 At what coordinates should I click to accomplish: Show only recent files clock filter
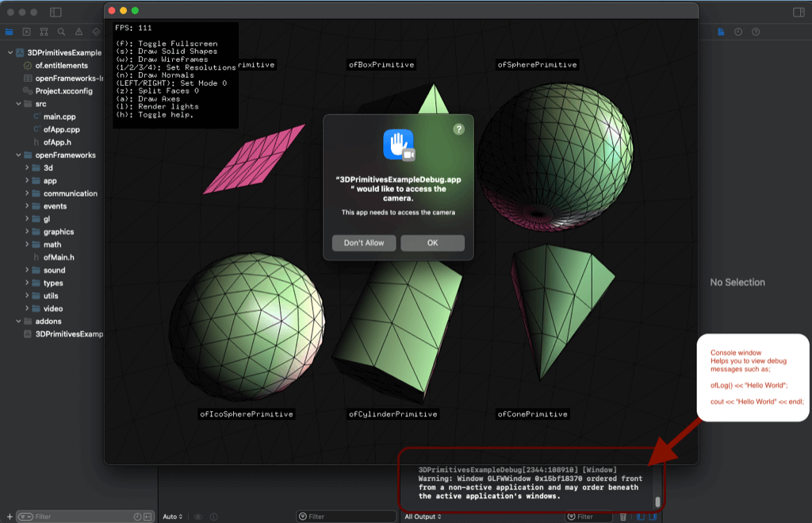[x=137, y=517]
